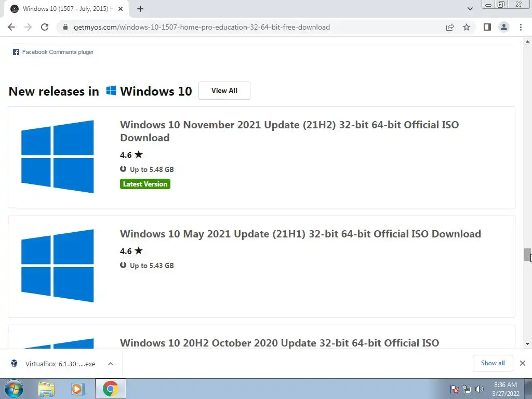
Task: Click the padlock site info icon
Action: pyautogui.click(x=66, y=27)
